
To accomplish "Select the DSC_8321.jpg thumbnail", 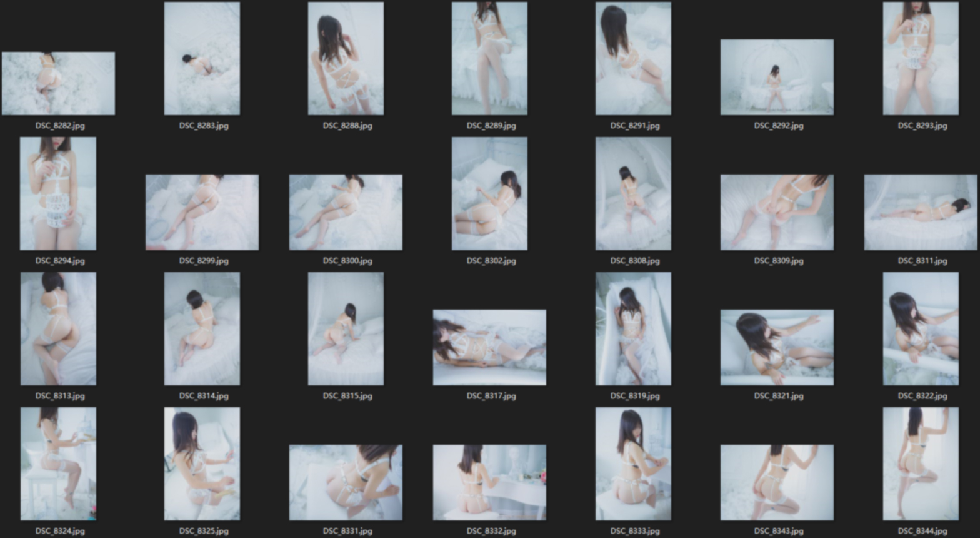I will (777, 347).
